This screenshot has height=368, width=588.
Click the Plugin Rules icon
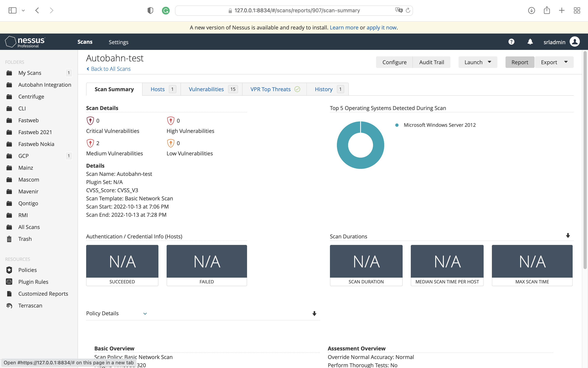[x=9, y=282]
